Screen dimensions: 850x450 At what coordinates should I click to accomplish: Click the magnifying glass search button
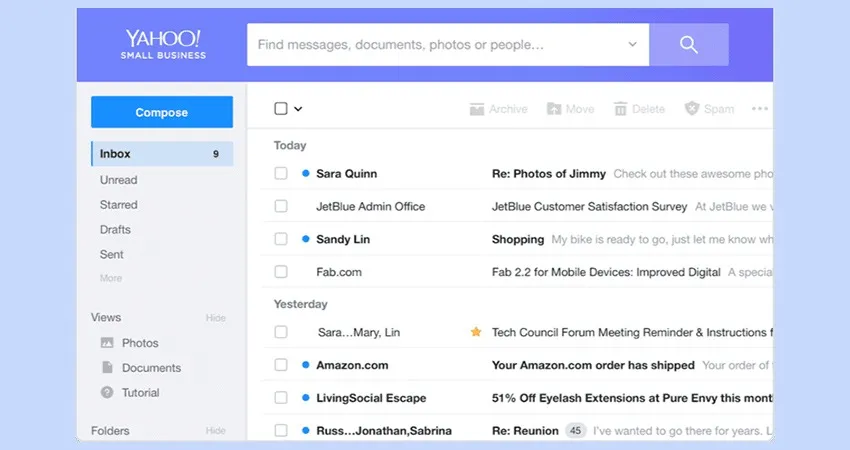tap(688, 44)
